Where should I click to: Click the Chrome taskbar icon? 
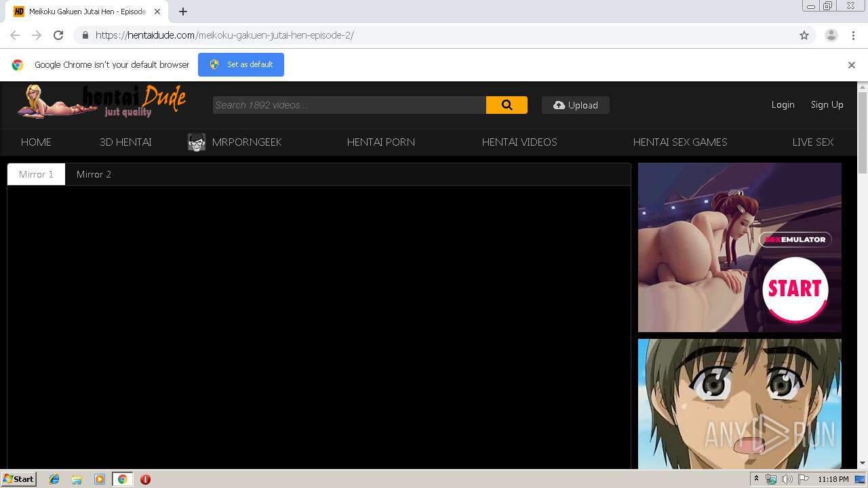point(122,479)
